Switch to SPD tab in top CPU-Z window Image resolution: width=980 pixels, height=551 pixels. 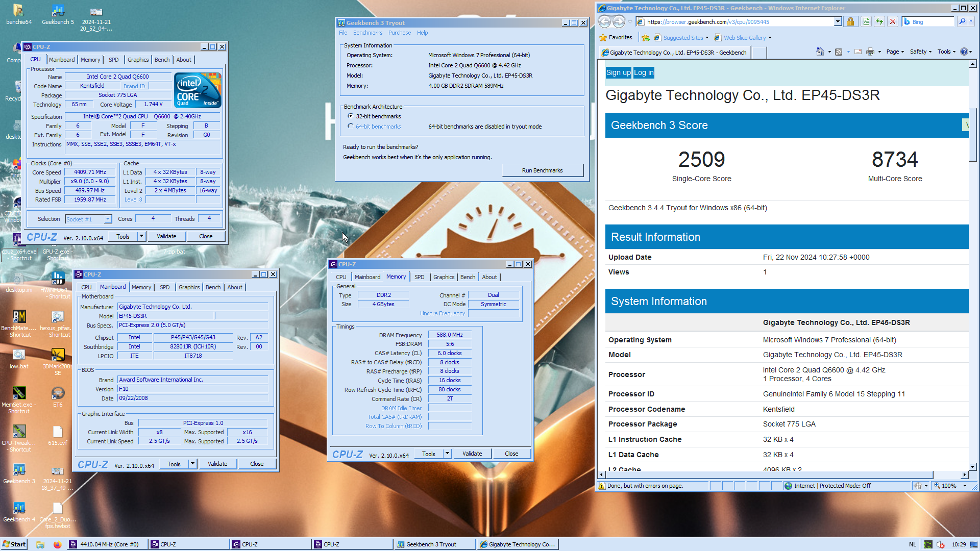click(113, 60)
